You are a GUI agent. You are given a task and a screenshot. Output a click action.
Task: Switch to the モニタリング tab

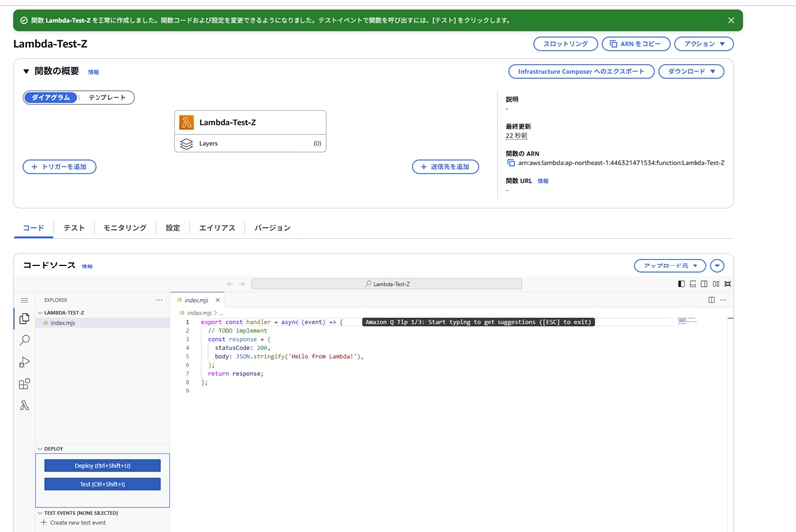125,228
